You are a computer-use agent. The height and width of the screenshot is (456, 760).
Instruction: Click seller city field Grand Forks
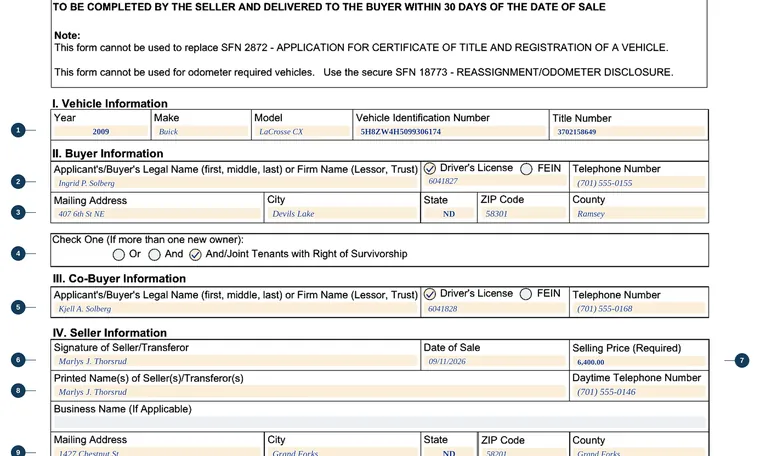tap(342, 453)
